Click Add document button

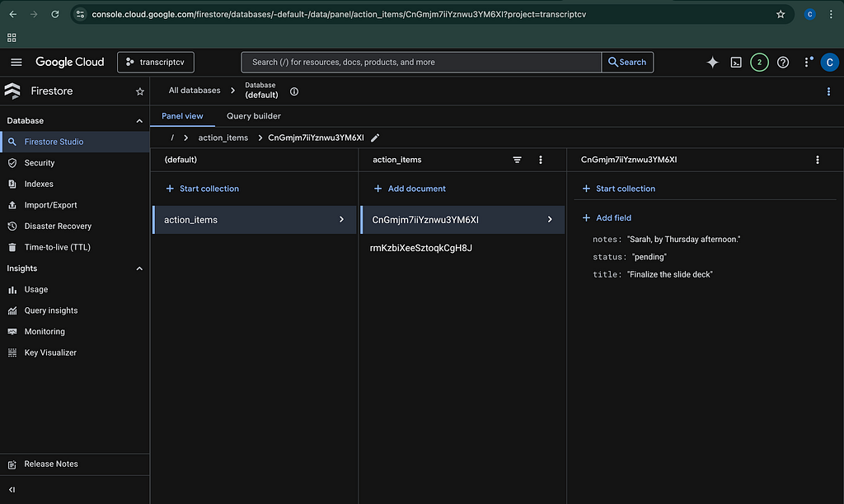410,189
